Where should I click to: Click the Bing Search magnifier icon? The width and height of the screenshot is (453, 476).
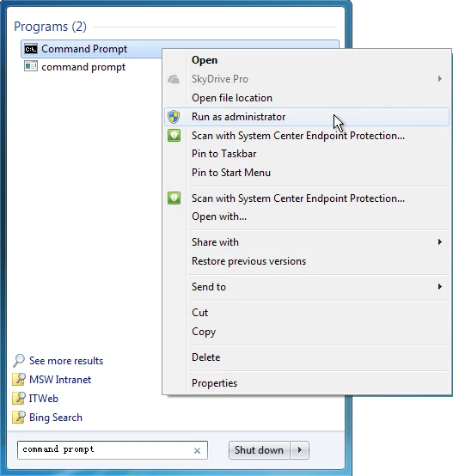coord(19,417)
